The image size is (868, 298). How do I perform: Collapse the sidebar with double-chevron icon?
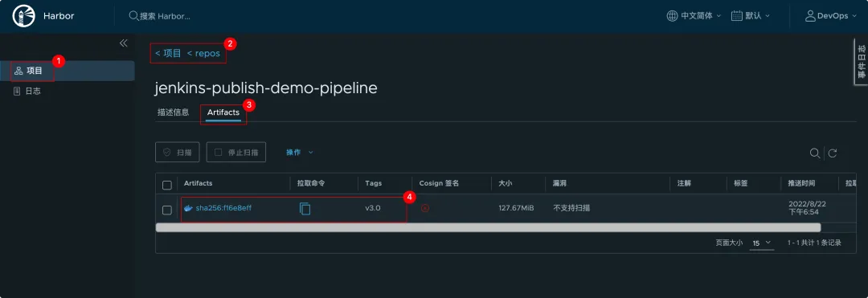(x=124, y=43)
